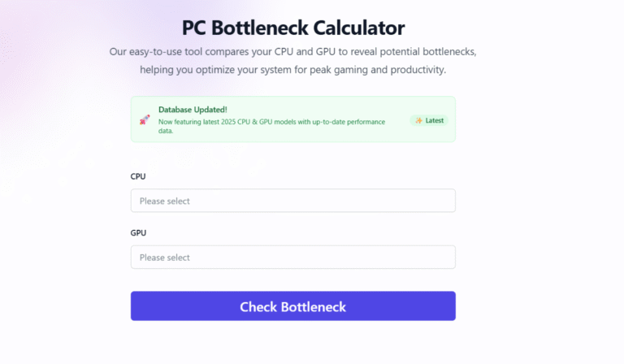Click the Latest badge in the banner

pos(429,120)
